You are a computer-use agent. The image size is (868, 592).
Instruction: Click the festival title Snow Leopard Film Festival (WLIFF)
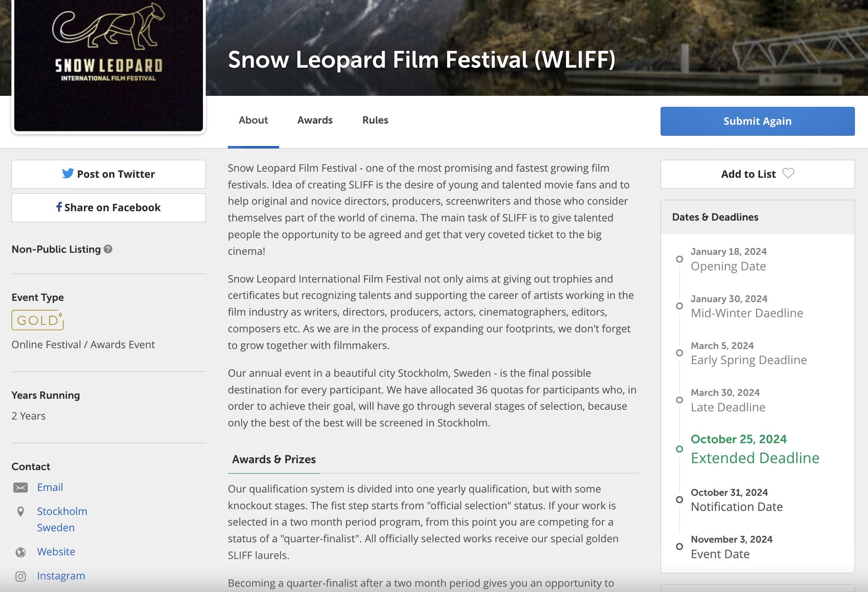coord(421,60)
